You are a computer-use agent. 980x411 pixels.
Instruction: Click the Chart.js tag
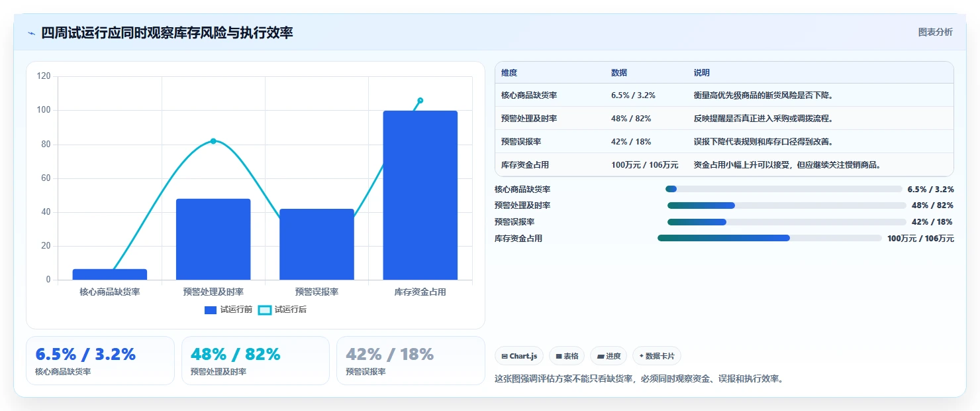519,356
